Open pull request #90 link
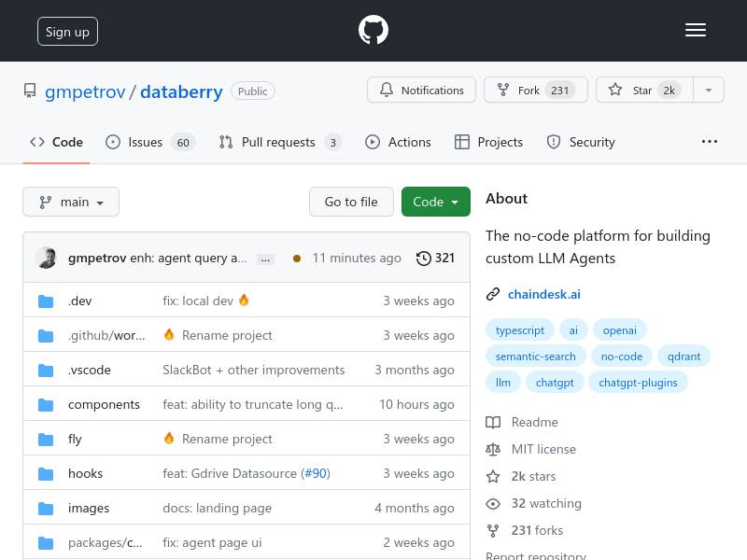This screenshot has width=747, height=560. [316, 474]
